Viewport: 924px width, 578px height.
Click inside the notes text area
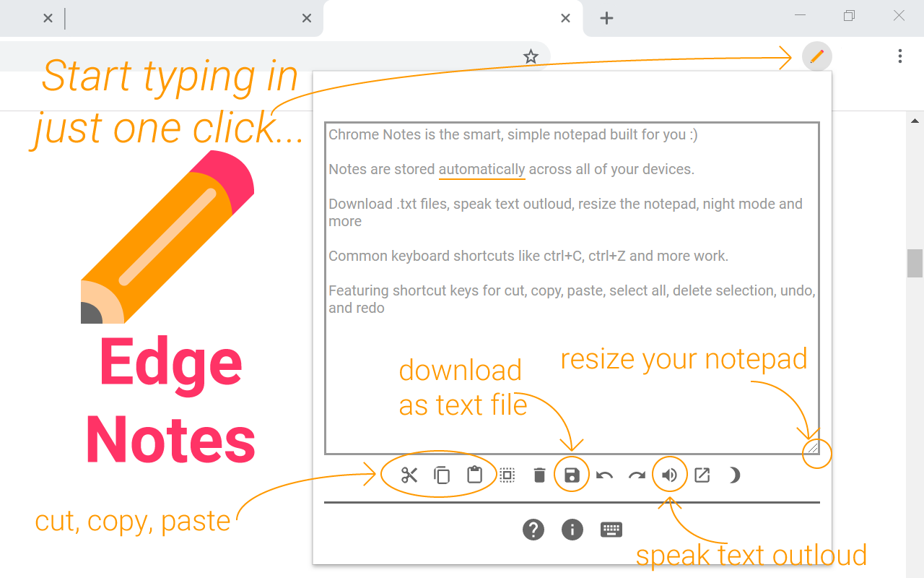pos(572,288)
